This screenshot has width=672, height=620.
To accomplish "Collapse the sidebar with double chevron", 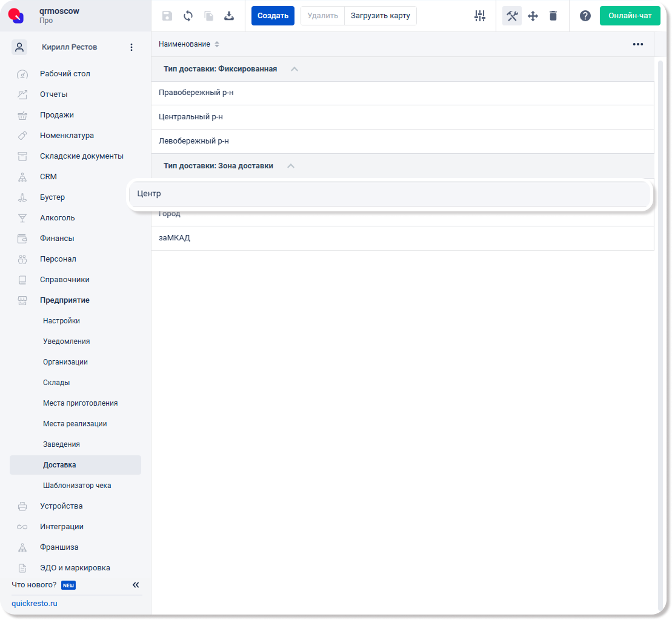I will coord(136,585).
